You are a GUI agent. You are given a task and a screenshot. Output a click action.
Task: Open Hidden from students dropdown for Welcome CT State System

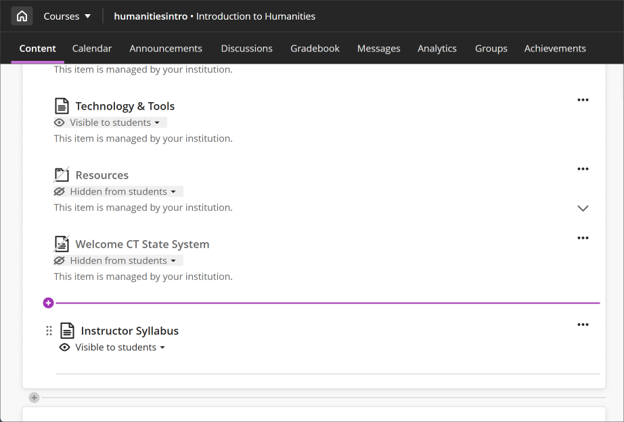pos(123,261)
